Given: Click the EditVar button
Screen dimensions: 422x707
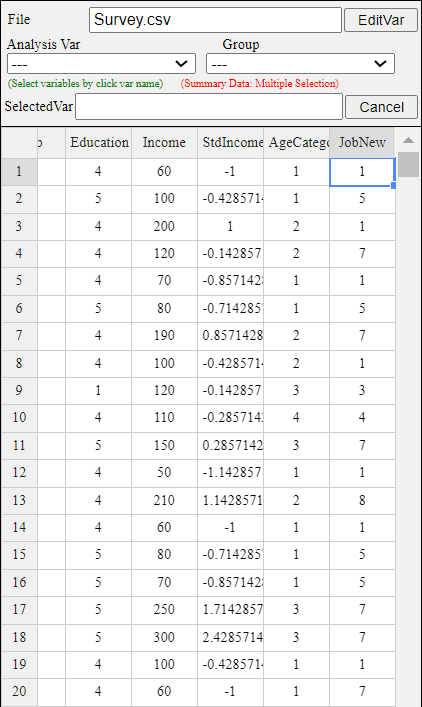Looking at the screenshot, I should (x=381, y=20).
